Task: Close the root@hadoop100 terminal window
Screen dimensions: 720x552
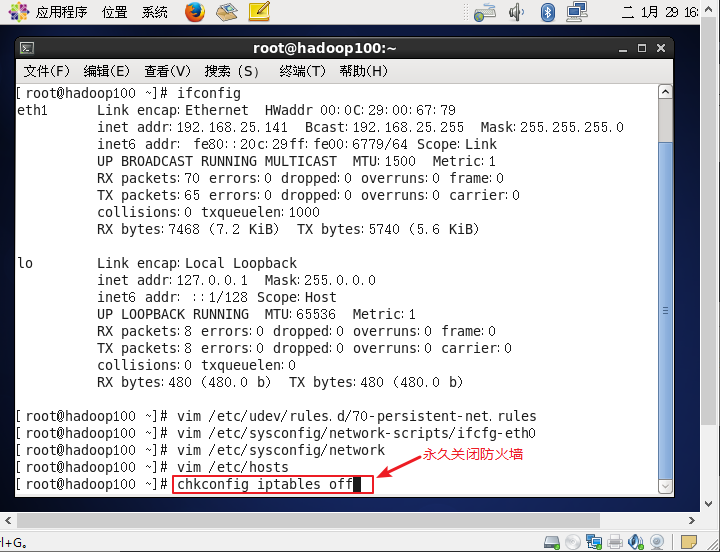Action: tap(661, 48)
